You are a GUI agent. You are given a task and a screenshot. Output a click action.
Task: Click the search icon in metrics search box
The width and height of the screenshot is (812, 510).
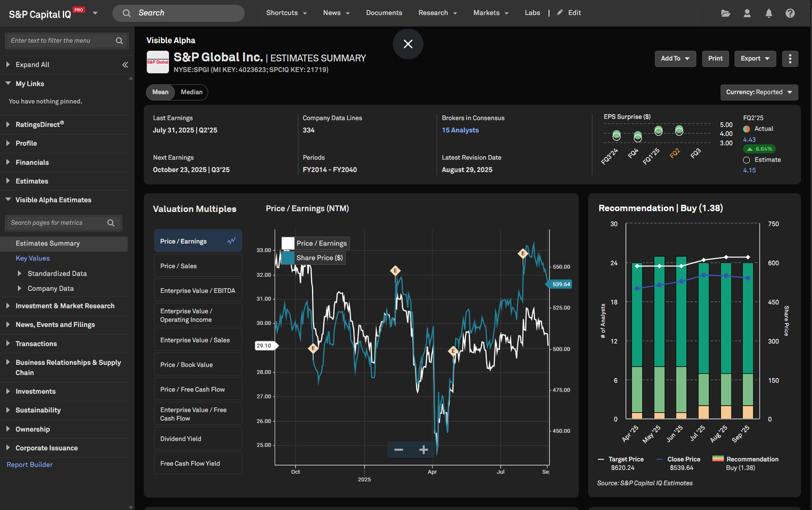[x=111, y=223]
